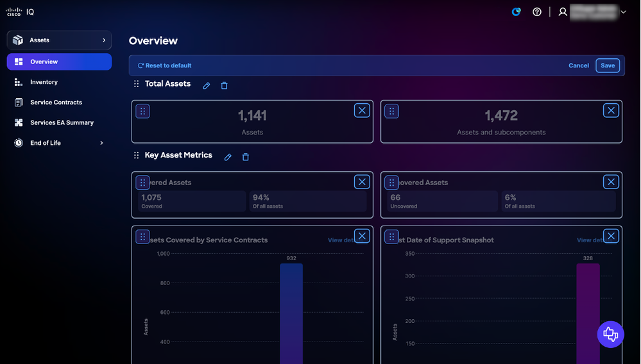Edit the Total Assets section title
This screenshot has height=364, width=641.
(207, 86)
